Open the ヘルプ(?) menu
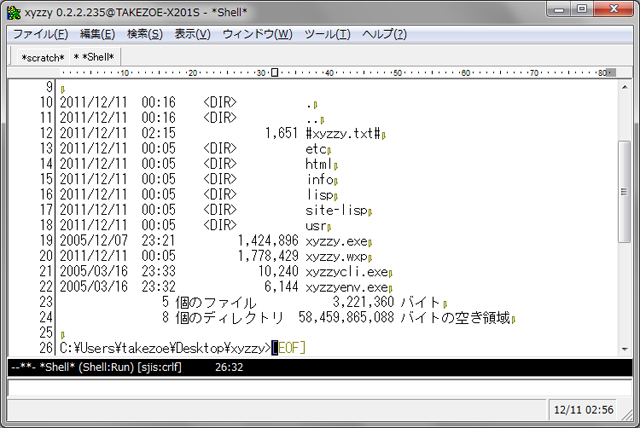640x428 pixels. (x=384, y=34)
